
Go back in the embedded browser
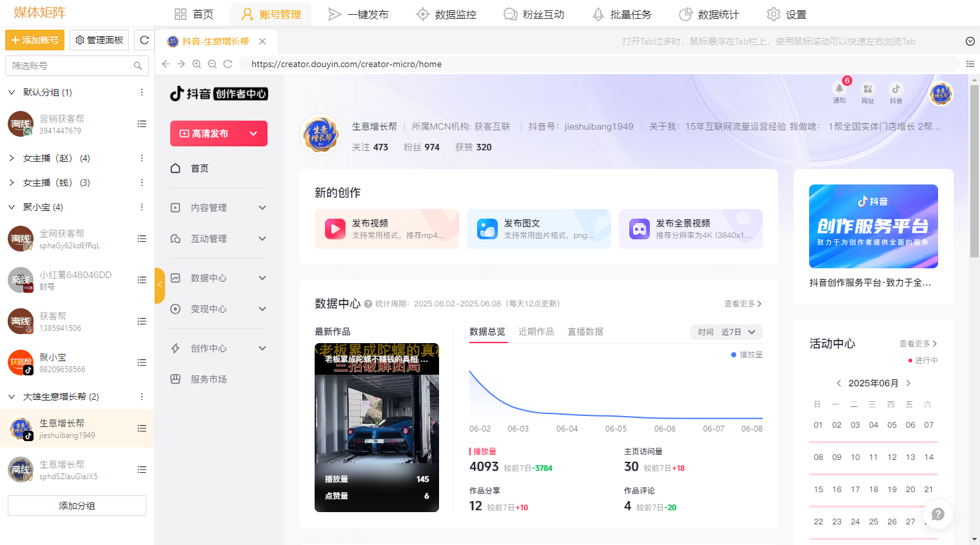point(166,64)
